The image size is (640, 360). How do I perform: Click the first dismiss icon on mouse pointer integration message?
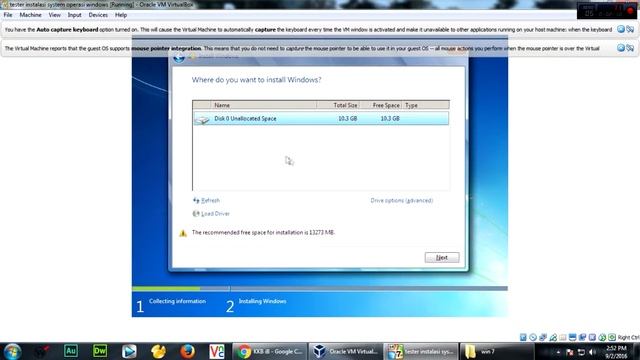pyautogui.click(x=621, y=48)
